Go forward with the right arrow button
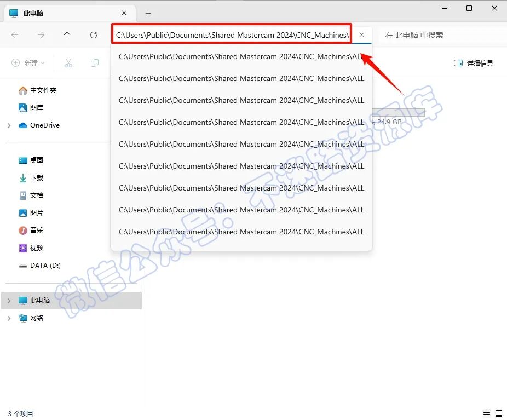507x420 pixels. click(x=41, y=35)
